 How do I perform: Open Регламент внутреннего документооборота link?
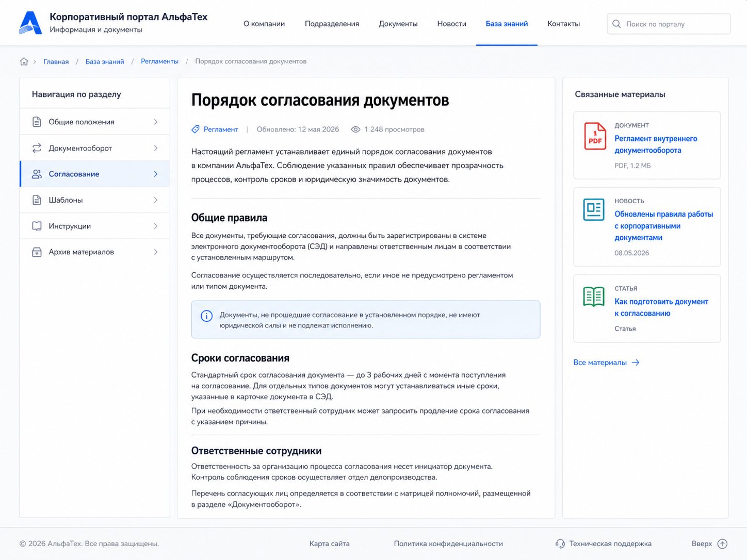coord(656,144)
